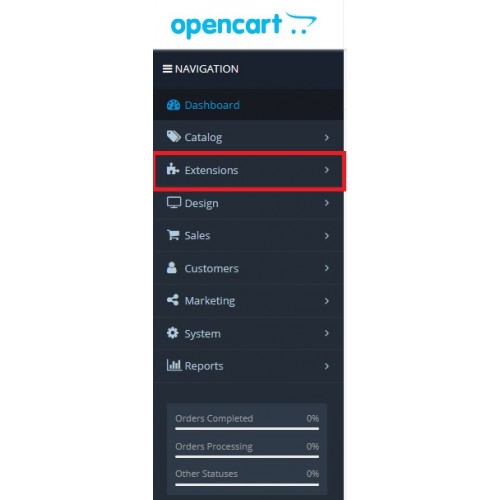Click the OpenCart logo
The width and height of the screenshot is (500, 500).
click(x=243, y=25)
